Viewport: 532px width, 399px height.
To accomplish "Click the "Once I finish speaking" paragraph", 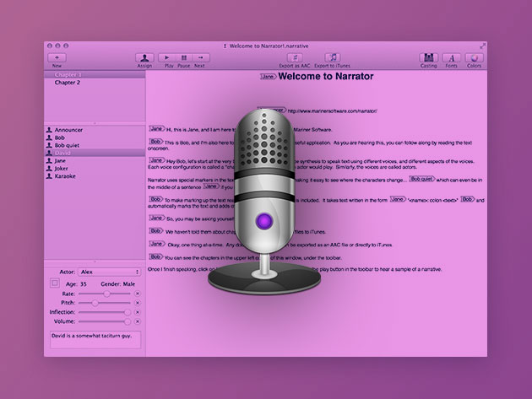I will coord(295,269).
